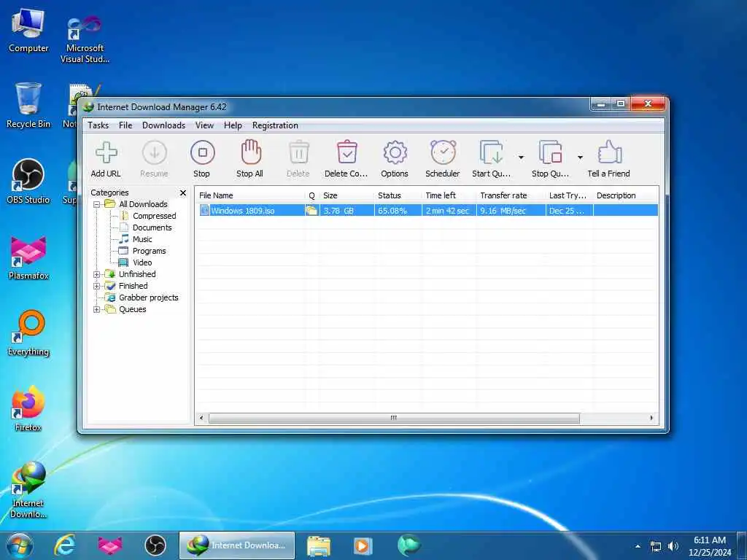Open the File menu

click(x=125, y=125)
